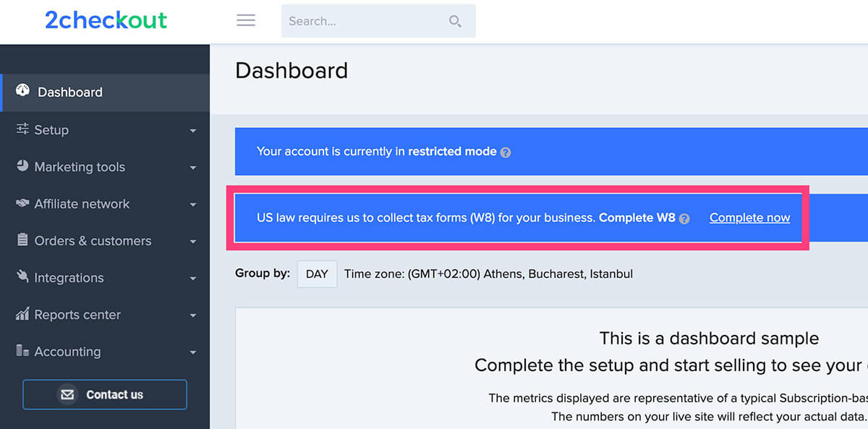Click the Complete now link

click(749, 217)
